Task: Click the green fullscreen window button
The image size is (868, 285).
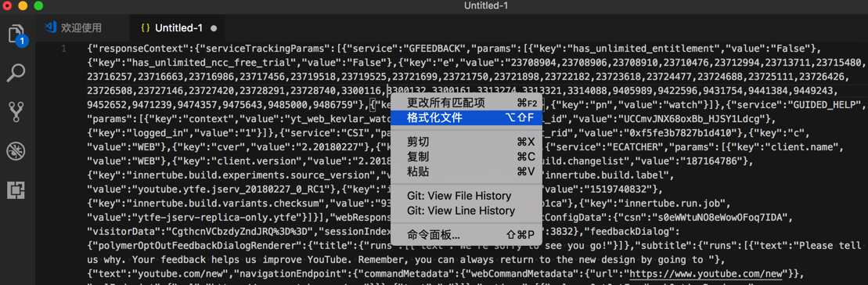Action: (x=38, y=6)
